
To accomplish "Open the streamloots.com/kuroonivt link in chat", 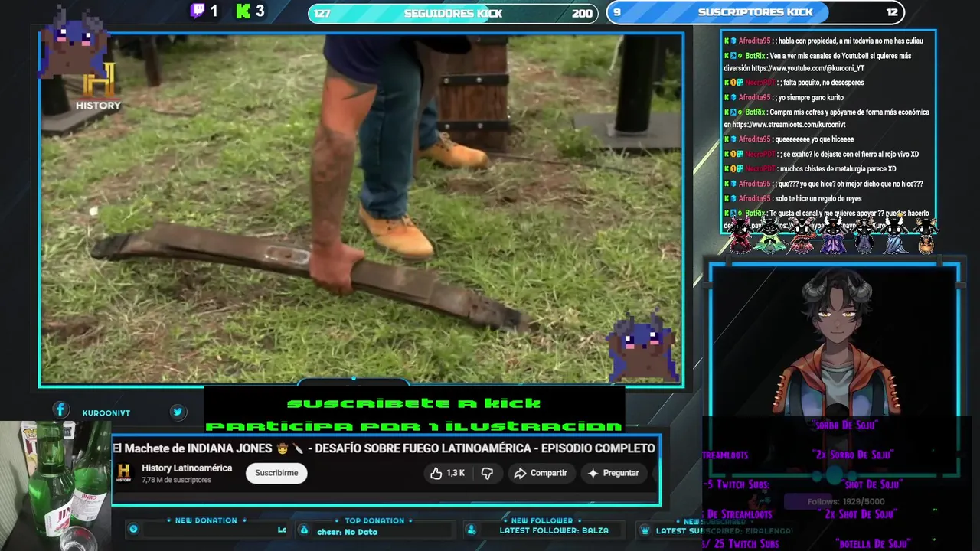I will [x=789, y=124].
